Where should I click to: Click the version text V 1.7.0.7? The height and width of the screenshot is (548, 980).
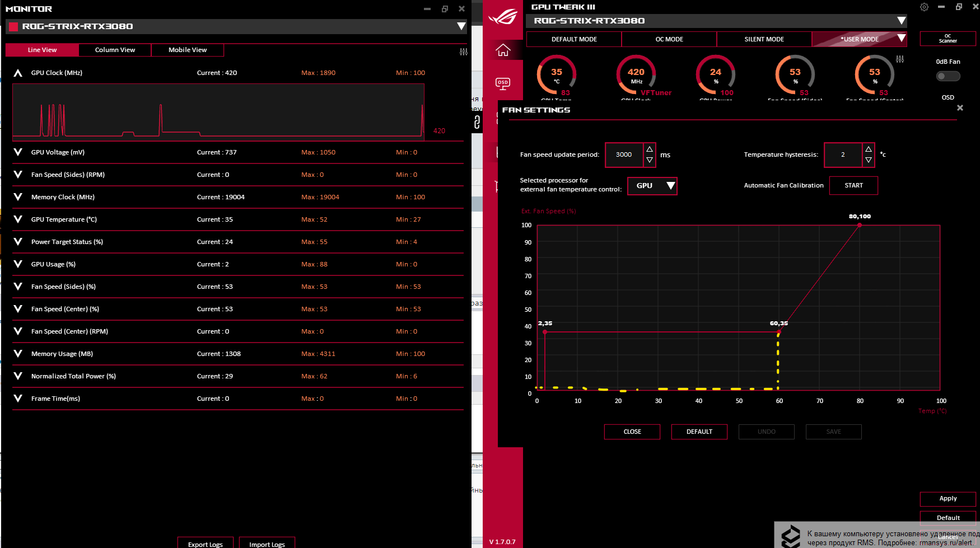[502, 542]
